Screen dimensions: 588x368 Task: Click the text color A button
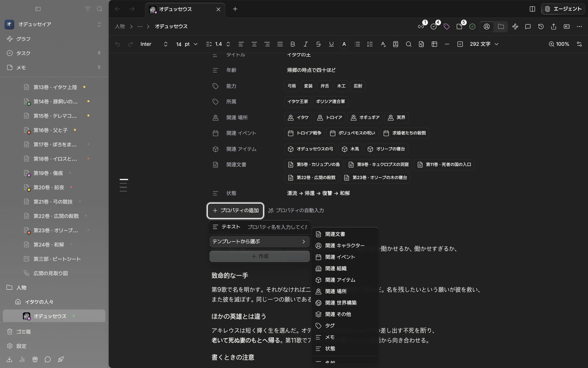(x=344, y=44)
